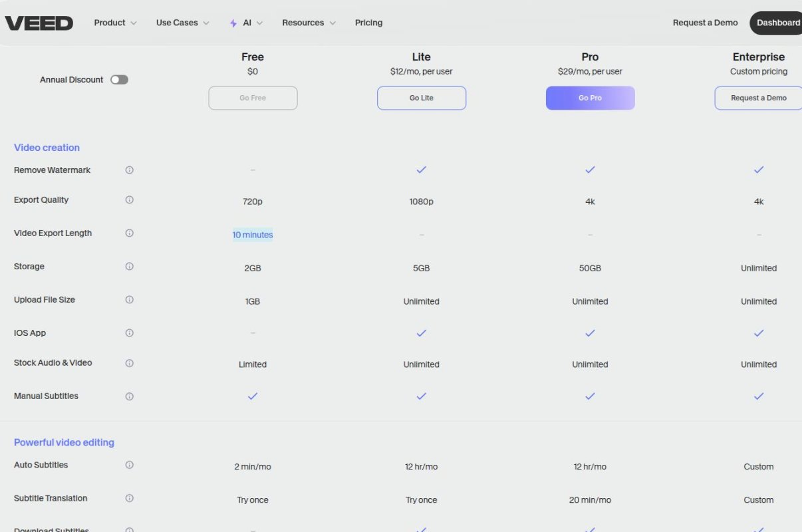Screen dimensions: 802x532
Task: Open the AI menu item
Action: (246, 22)
